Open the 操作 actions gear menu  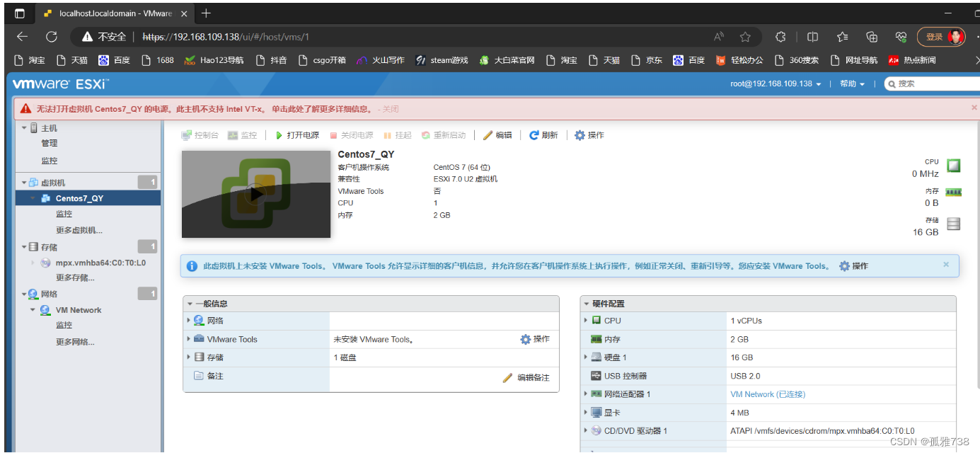pos(589,134)
